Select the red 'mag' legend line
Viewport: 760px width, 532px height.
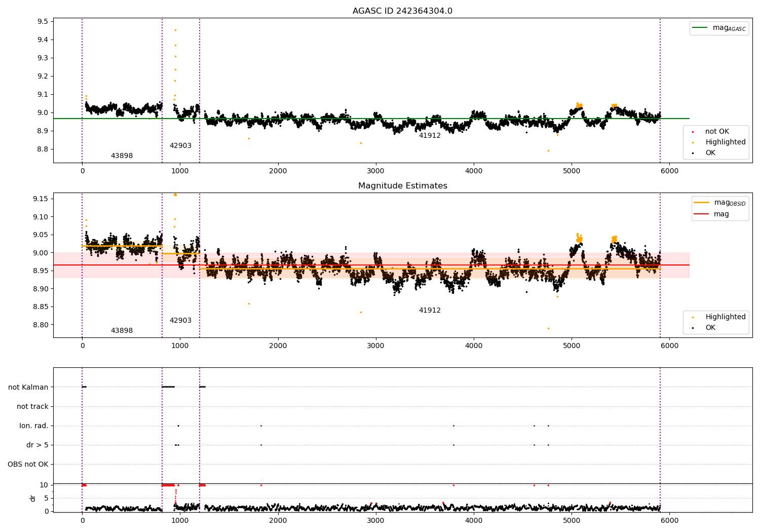coord(702,214)
